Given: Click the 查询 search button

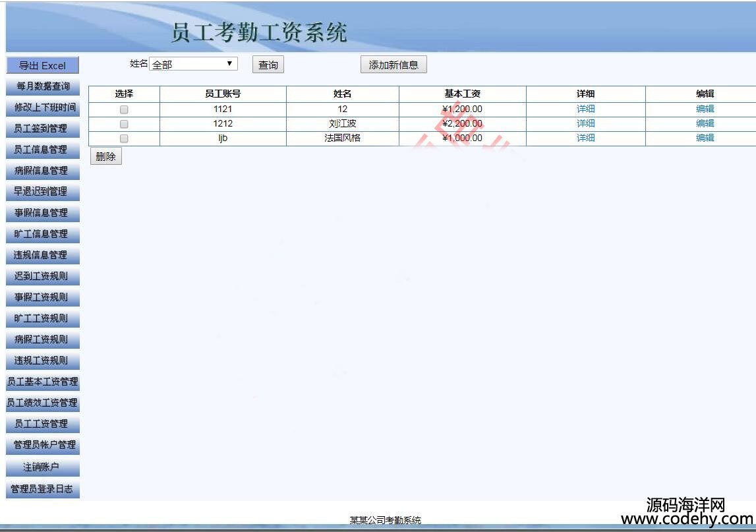Looking at the screenshot, I should (x=268, y=65).
